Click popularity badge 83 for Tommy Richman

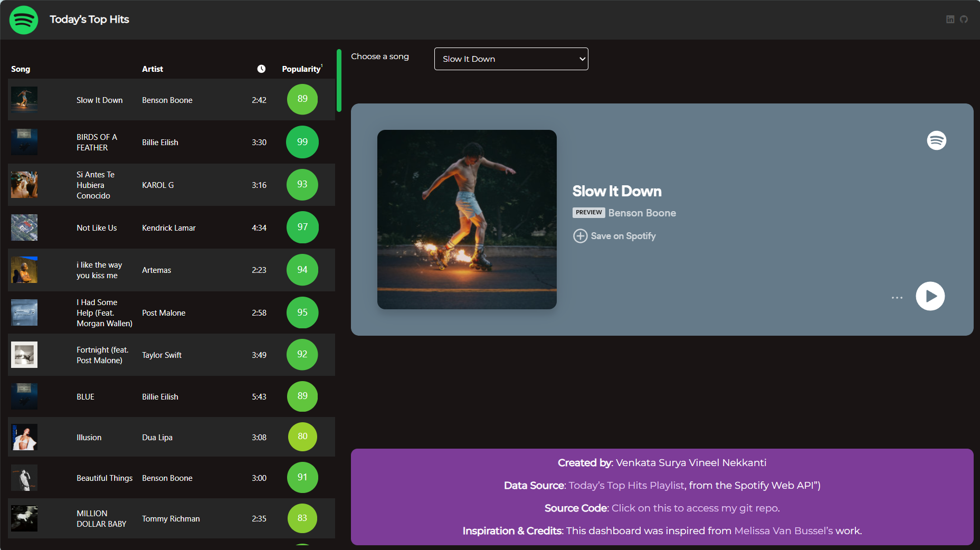tap(302, 518)
